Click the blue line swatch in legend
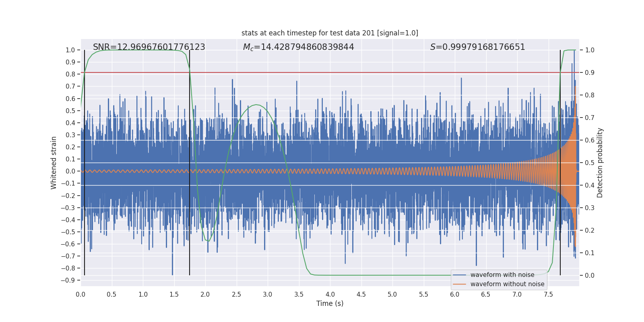The width and height of the screenshot is (644, 322). coord(459,275)
